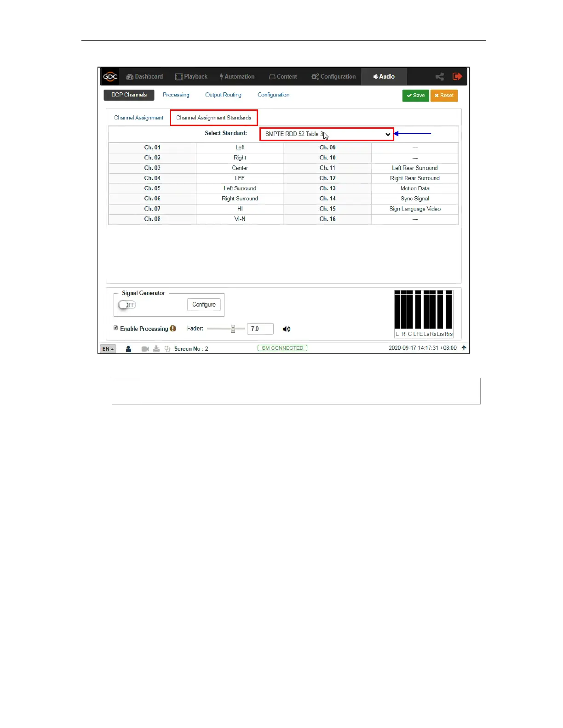Select the DCP Channels sub-tab
Image resolution: width=563 pixels, height=728 pixels.
click(129, 95)
